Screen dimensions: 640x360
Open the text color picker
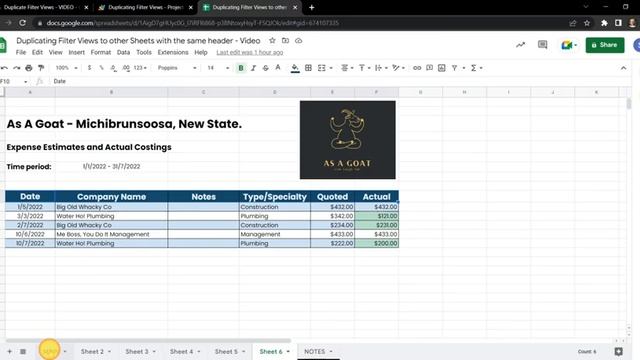(278, 68)
